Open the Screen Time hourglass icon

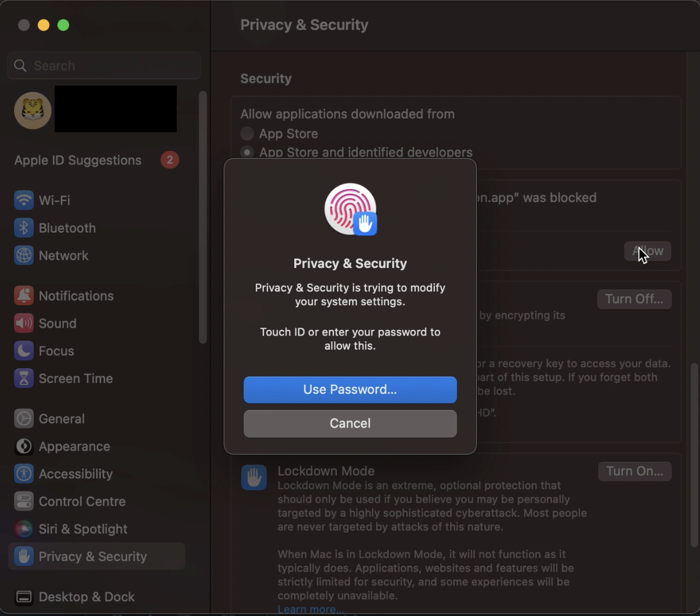click(x=24, y=378)
